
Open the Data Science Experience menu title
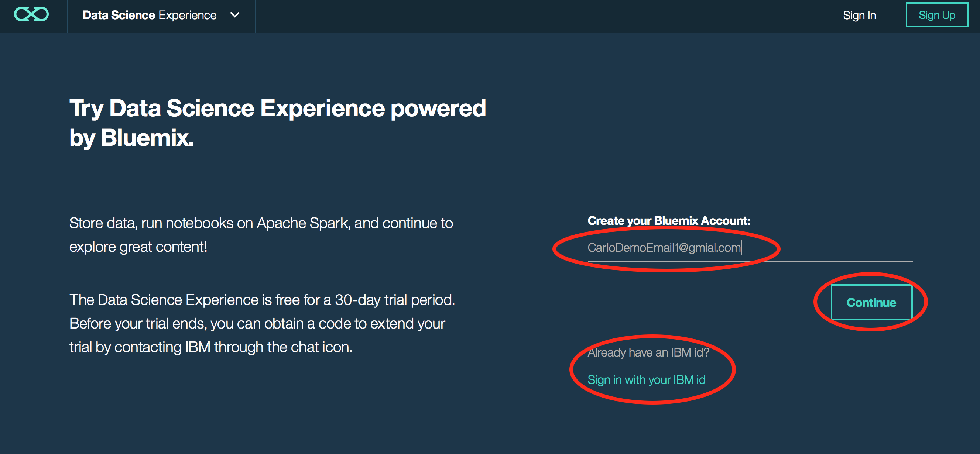149,15
